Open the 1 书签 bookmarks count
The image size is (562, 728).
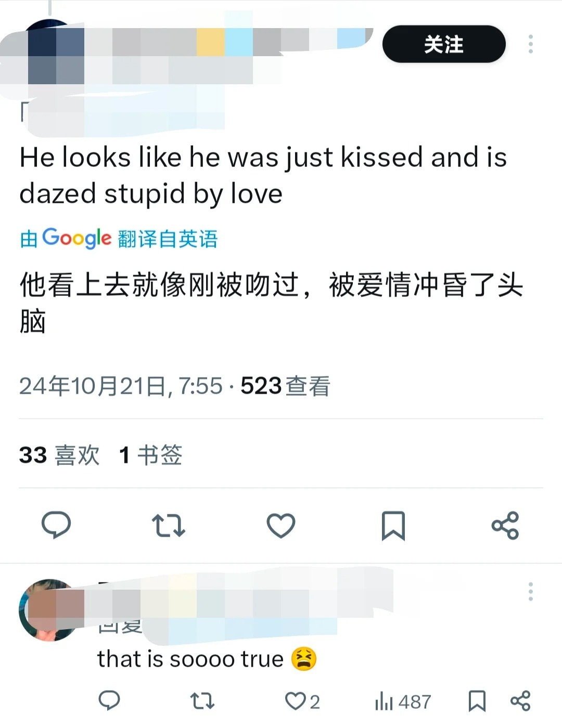150,455
